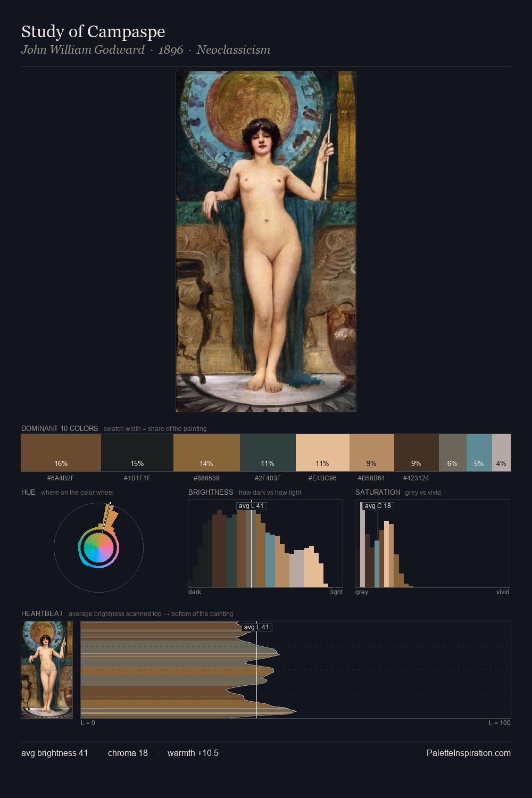The height and width of the screenshot is (798, 532).
Task: Click the hue color wheel chart
Action: pos(98,547)
